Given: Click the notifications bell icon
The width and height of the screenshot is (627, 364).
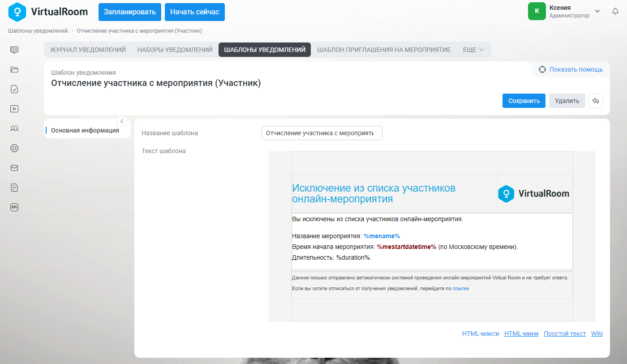Looking at the screenshot, I should tap(615, 11).
